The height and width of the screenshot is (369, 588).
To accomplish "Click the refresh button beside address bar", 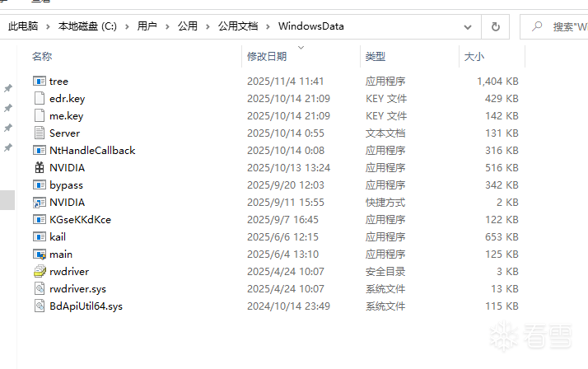I will (x=495, y=26).
